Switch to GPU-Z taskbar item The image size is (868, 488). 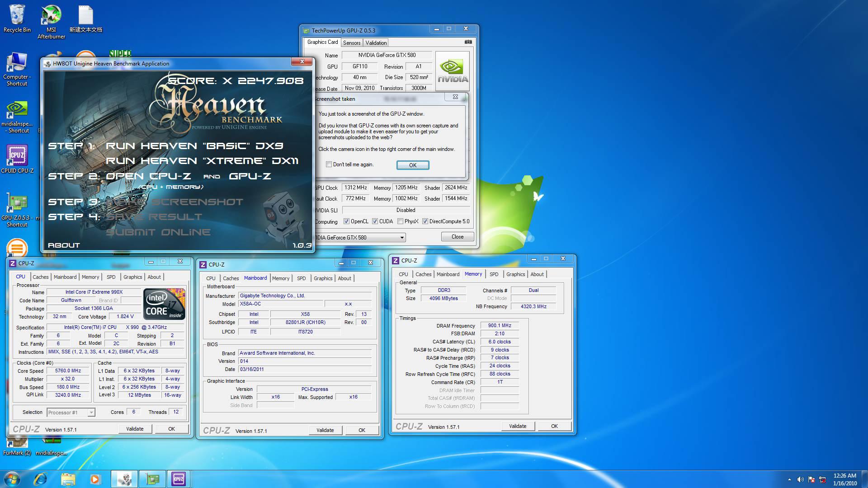click(x=152, y=479)
